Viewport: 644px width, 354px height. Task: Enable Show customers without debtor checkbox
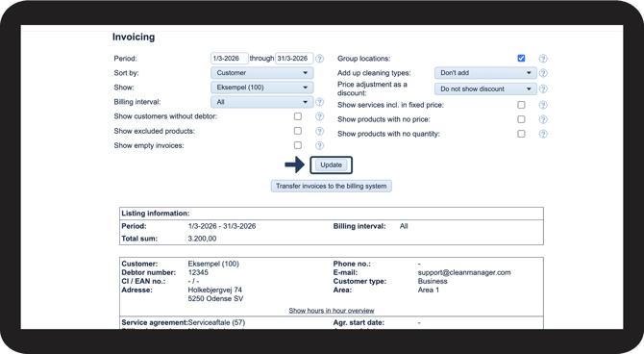pos(298,116)
